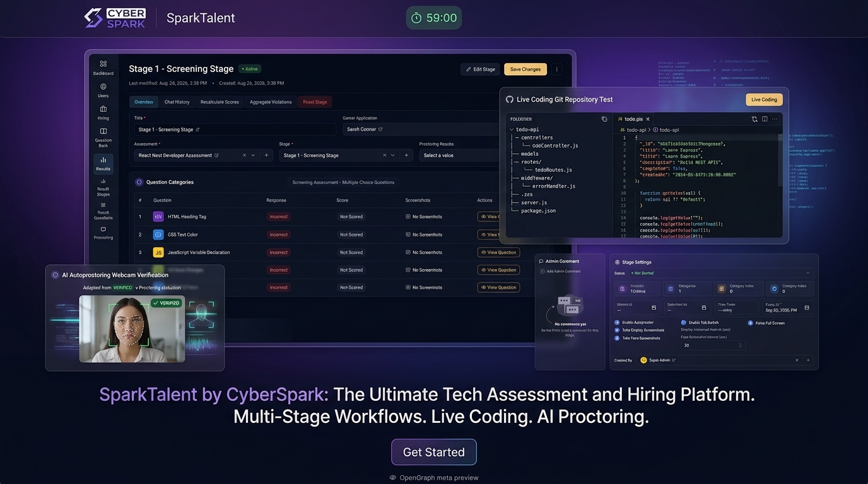This screenshot has width=868, height=484.
Task: Click the timer icon next to 59:00
Action: tap(416, 18)
